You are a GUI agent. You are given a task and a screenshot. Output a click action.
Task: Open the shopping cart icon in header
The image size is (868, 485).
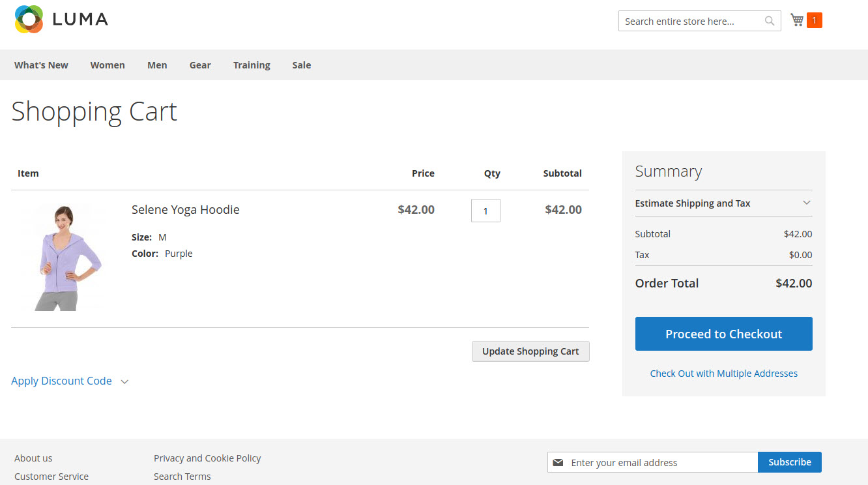coord(796,20)
